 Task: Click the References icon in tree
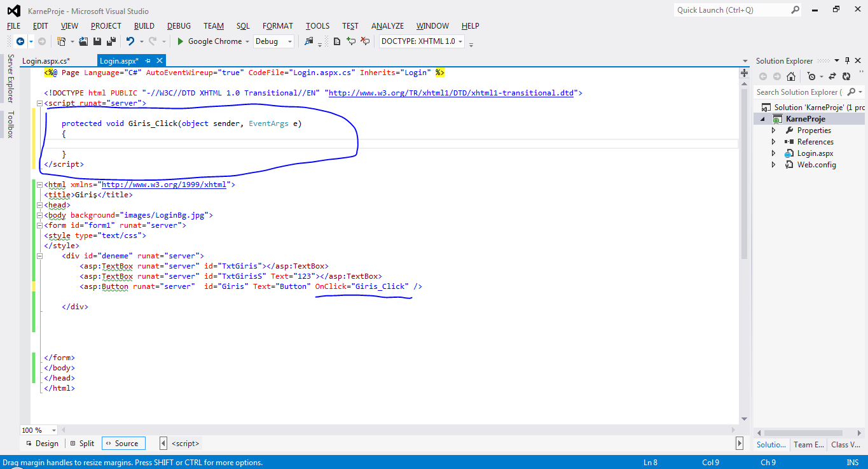789,142
